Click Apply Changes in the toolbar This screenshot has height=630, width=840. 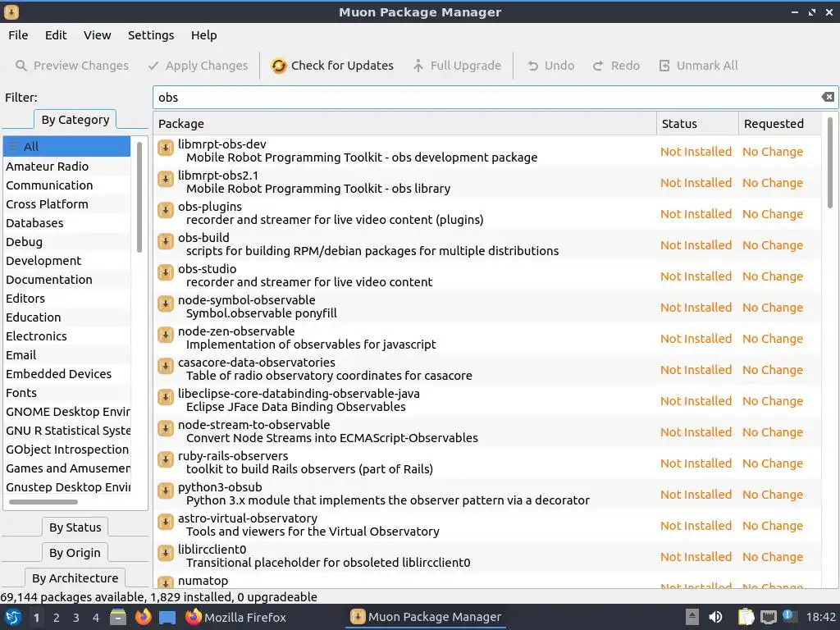coord(199,66)
